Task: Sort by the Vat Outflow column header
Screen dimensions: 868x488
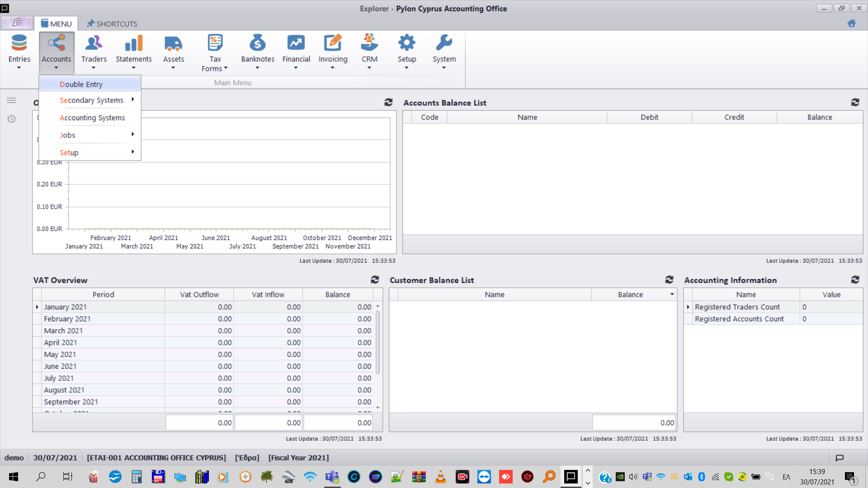Action: pyautogui.click(x=199, y=294)
